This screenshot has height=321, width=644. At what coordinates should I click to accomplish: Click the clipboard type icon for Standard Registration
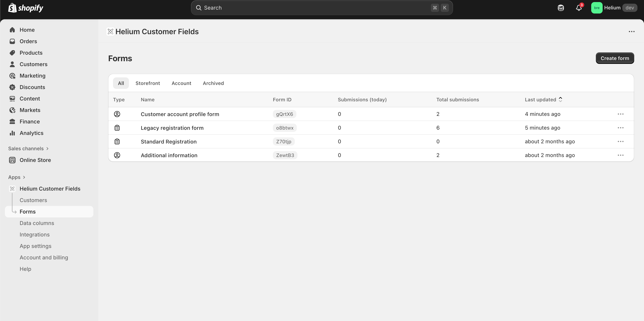coord(117,141)
